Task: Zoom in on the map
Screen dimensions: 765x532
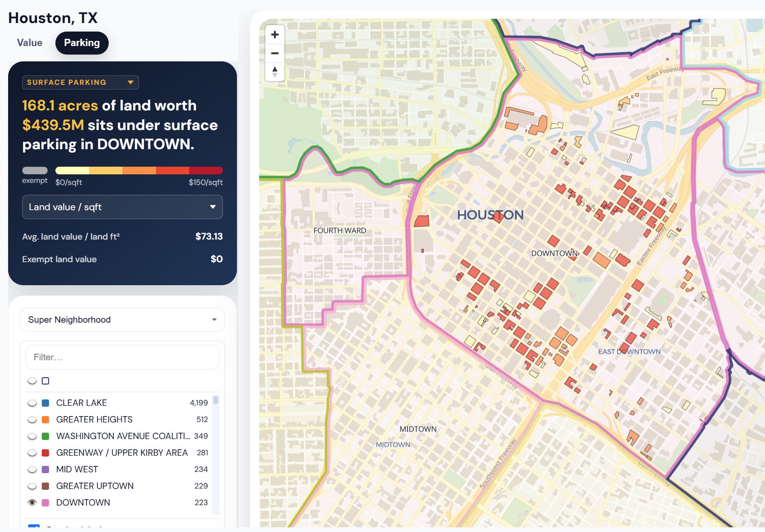Action: (275, 35)
